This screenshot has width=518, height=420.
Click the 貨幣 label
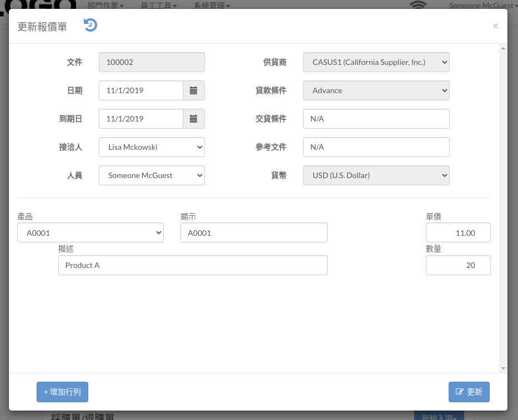pyautogui.click(x=279, y=175)
